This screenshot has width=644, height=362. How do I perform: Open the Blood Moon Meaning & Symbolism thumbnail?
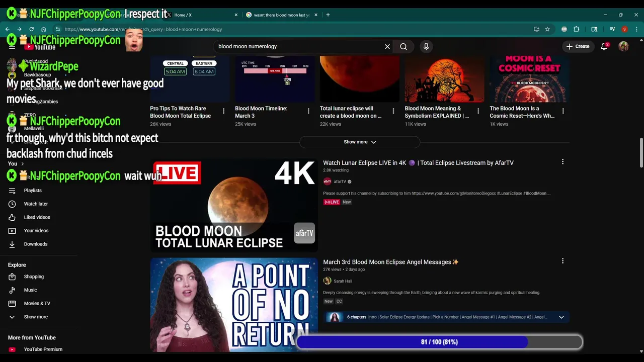pos(444,78)
